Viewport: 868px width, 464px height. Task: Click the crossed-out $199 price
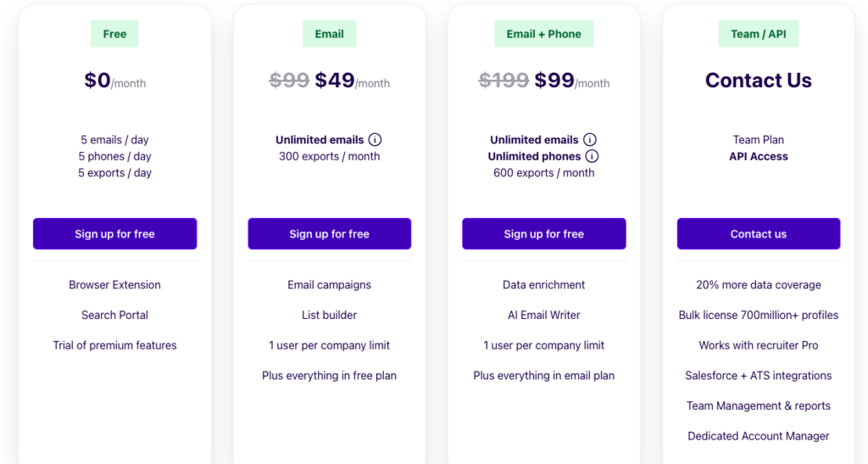pyautogui.click(x=504, y=81)
